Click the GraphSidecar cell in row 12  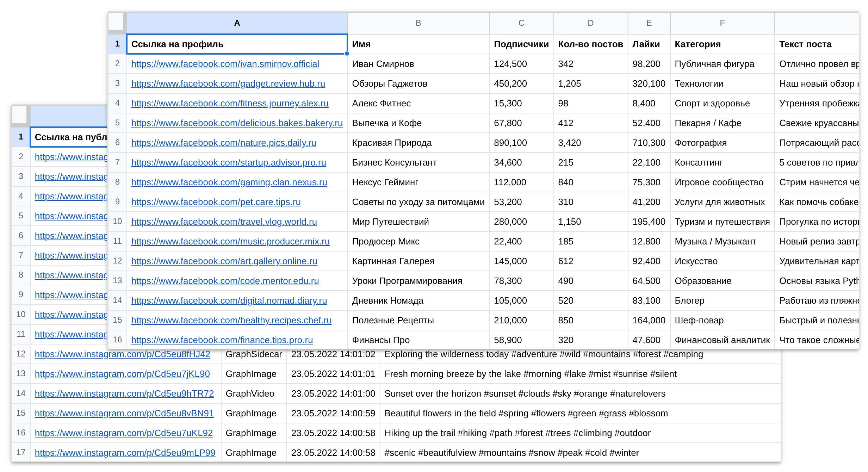[x=254, y=354]
